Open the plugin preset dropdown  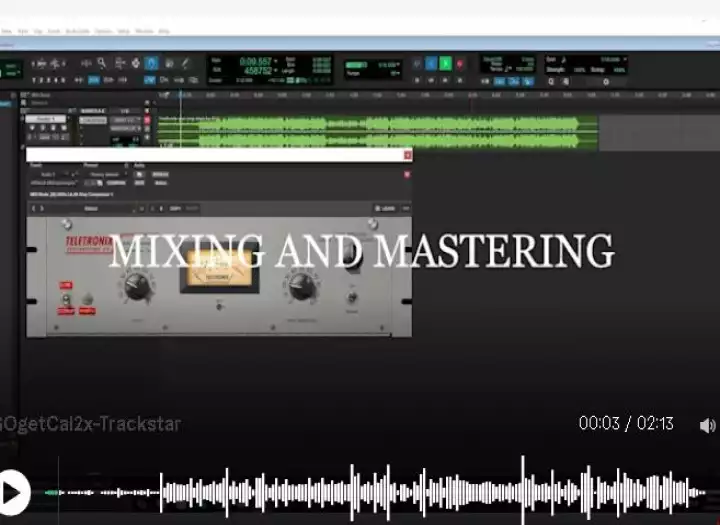click(103, 174)
